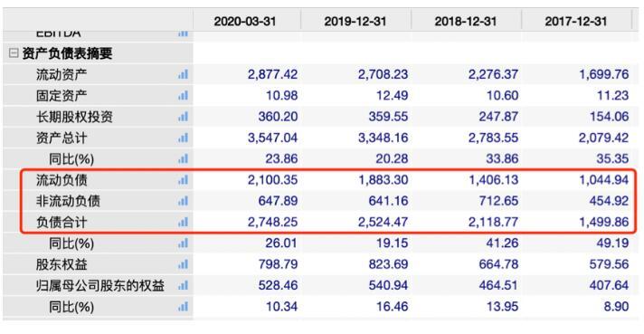Click value 464.51 in 归属母公司股东的权益 row
The width and height of the screenshot is (644, 334).
498,285
